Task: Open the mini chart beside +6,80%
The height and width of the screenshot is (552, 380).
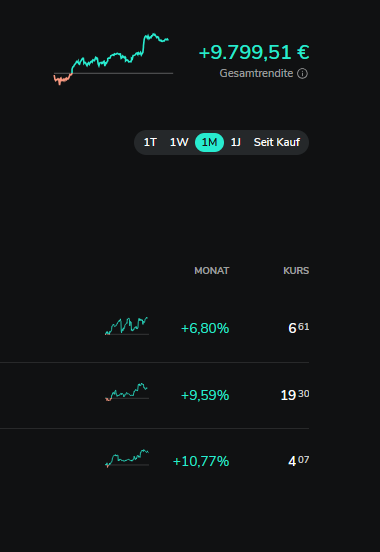Action: point(127,326)
